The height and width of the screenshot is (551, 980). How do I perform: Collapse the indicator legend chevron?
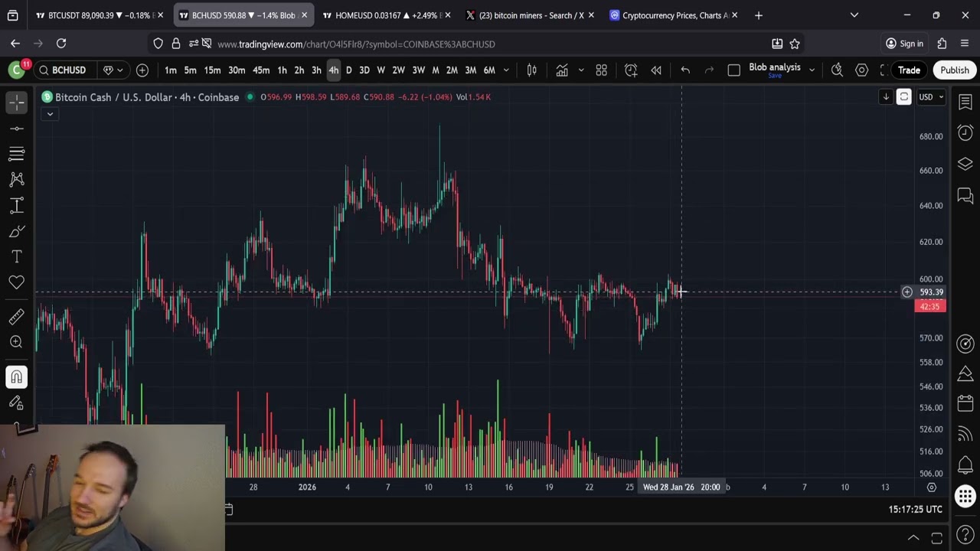(50, 114)
